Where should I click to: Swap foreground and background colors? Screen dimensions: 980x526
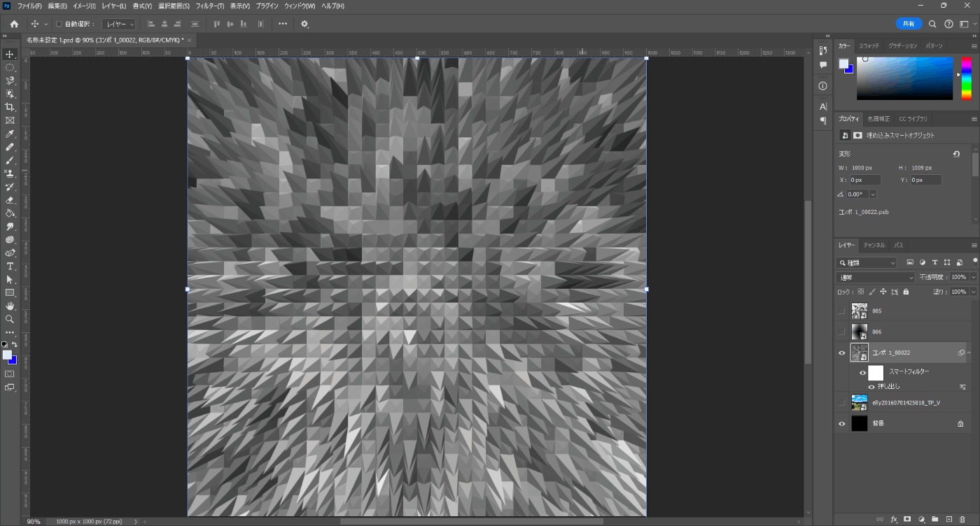click(15, 345)
